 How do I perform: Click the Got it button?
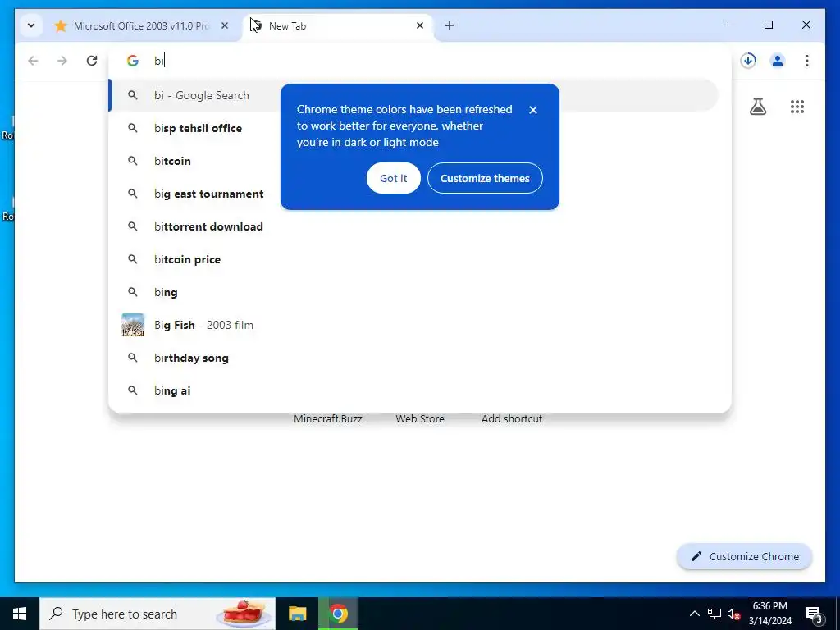click(393, 178)
